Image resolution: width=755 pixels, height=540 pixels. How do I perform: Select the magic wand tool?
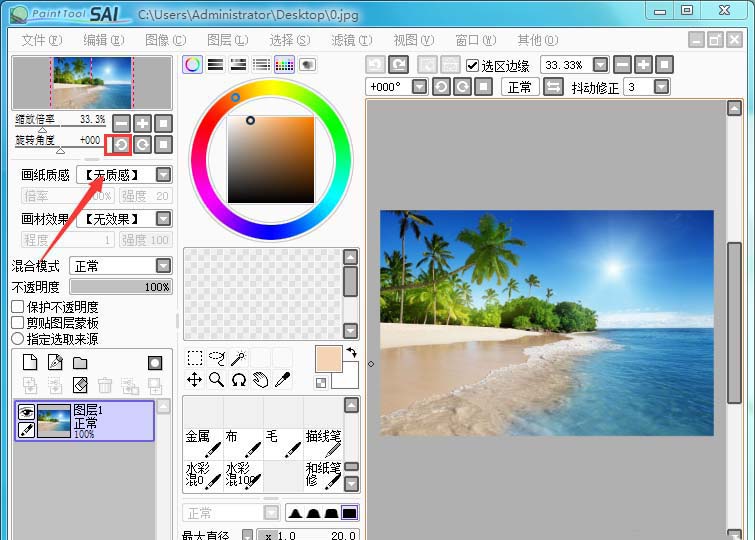(238, 357)
